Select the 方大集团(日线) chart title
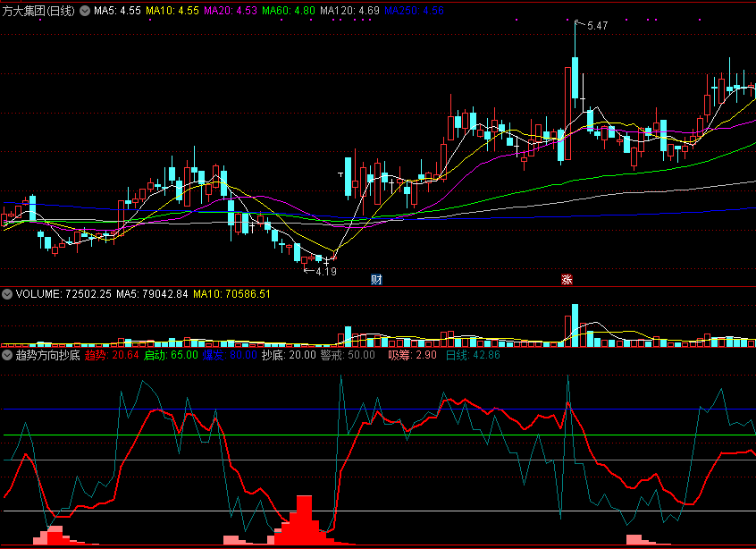This screenshot has width=756, height=549. coord(38,11)
